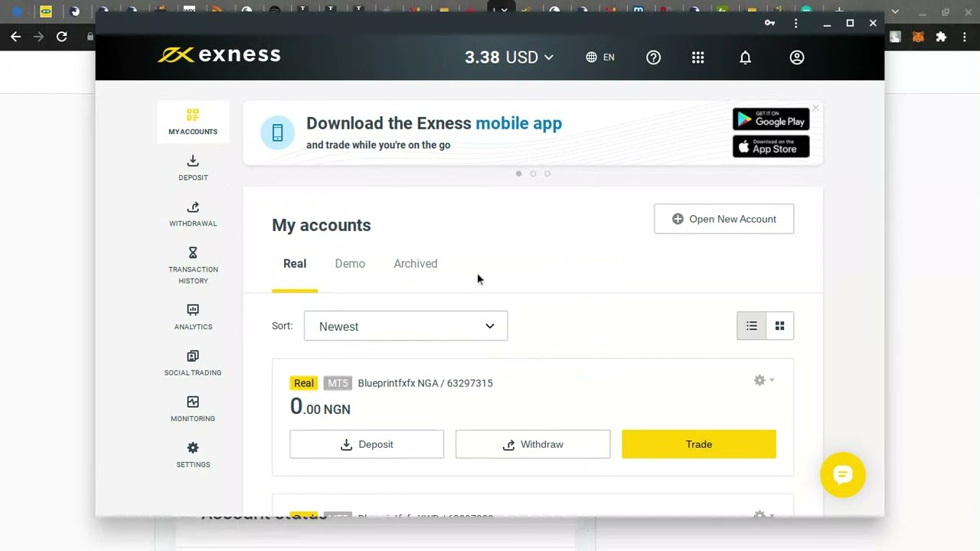
Task: Click the yellow Trade button
Action: pos(699,445)
